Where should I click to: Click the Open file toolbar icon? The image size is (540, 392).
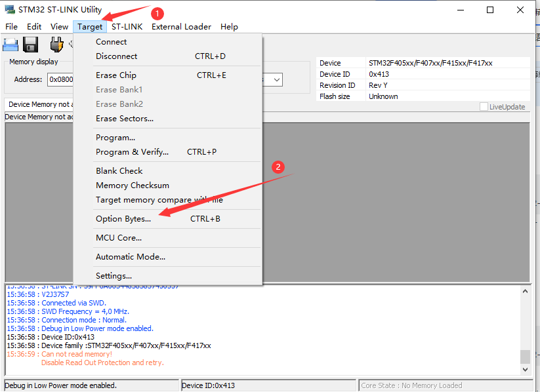[x=10, y=45]
